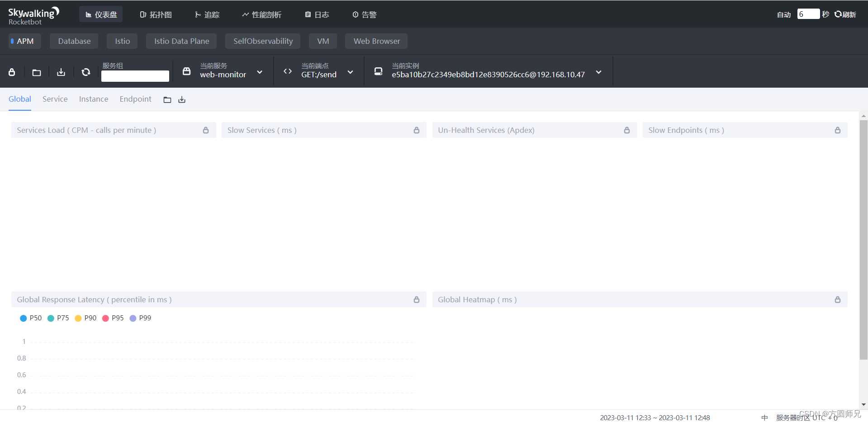Click lock icon on Services Load panel
Image resolution: width=868 pixels, height=422 pixels.
[206, 130]
